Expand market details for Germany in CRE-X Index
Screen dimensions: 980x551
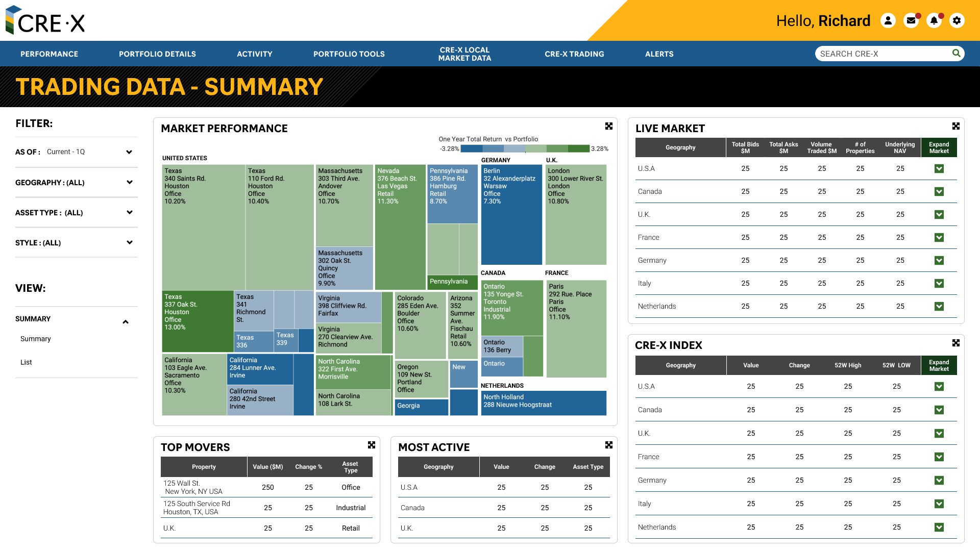(939, 480)
